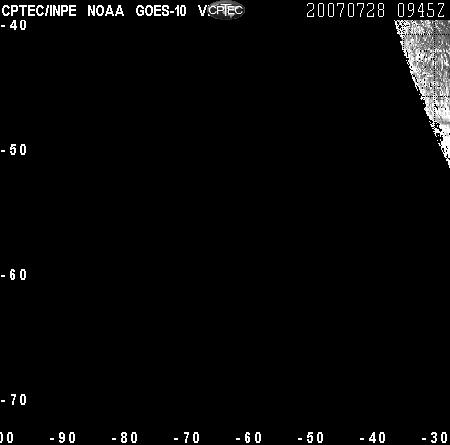The image size is (450, 445).
Task: Click the -70 latitude label
Action: pyautogui.click(x=14, y=400)
